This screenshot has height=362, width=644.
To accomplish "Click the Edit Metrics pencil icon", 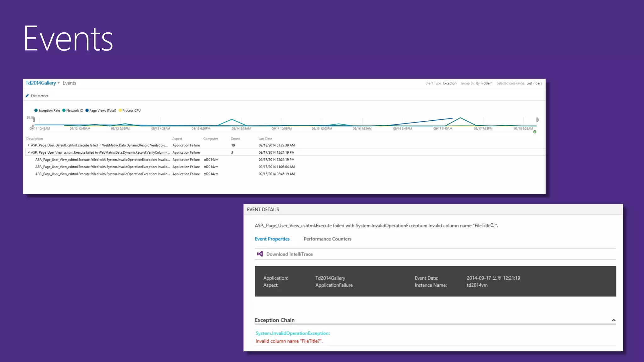I will [27, 96].
